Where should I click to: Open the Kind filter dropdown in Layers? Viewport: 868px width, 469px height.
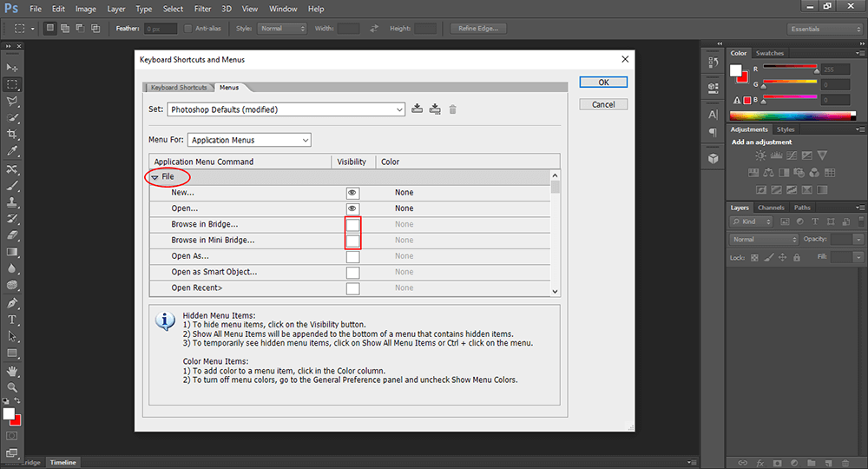(x=751, y=221)
